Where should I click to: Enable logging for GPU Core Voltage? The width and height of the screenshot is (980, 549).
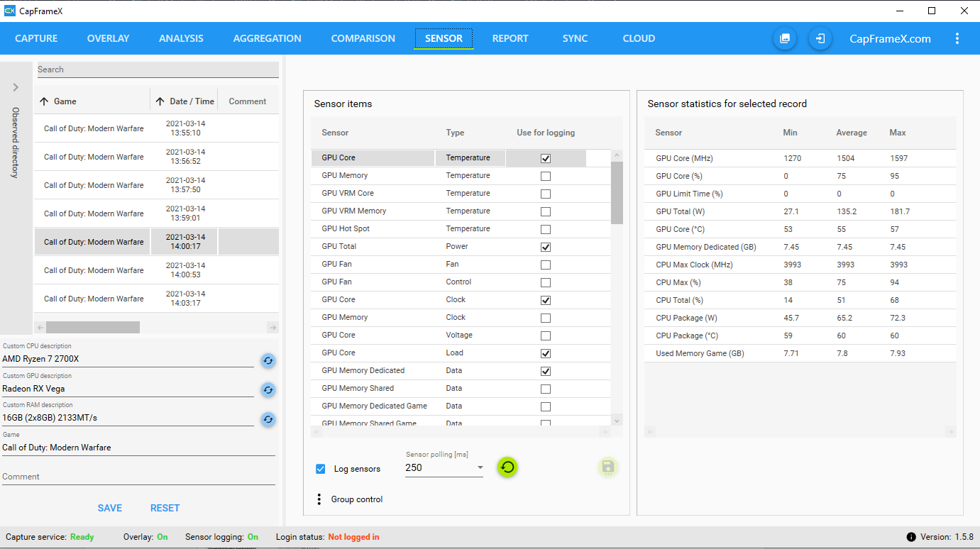coord(546,335)
